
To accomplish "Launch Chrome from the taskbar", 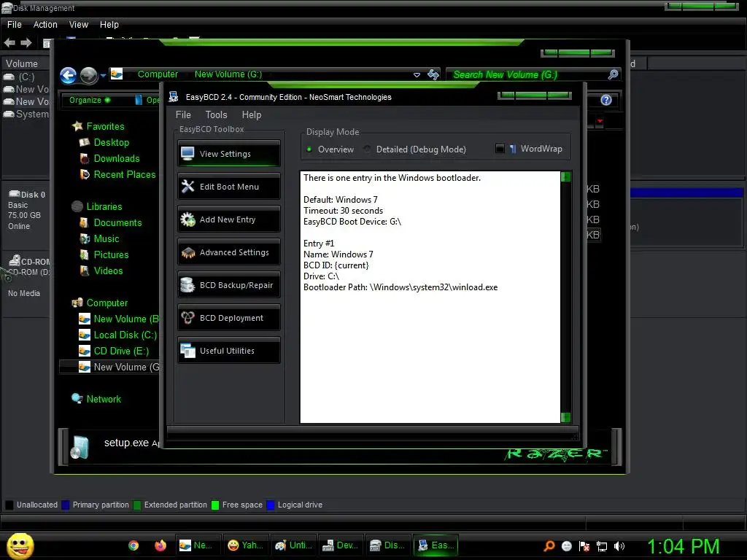I will tap(133, 545).
